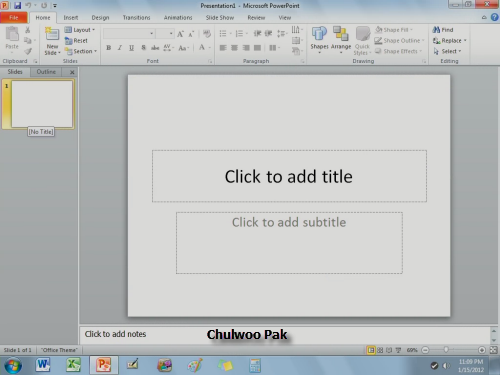Select slide 1 thumbnail

[x=42, y=104]
